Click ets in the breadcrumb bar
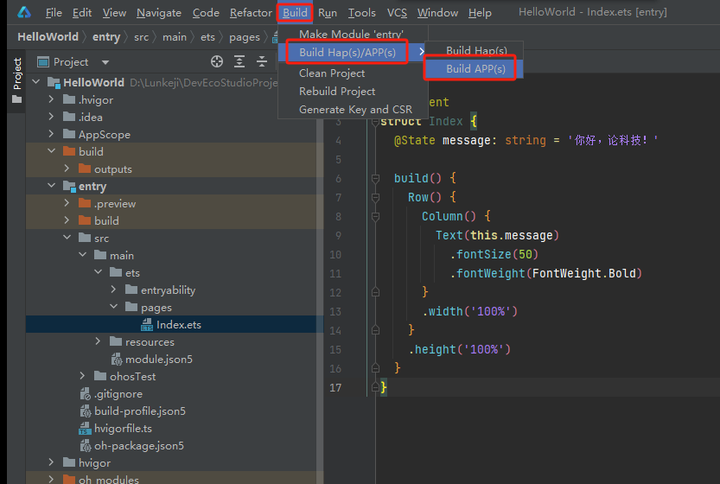This screenshot has height=484, width=720. pyautogui.click(x=208, y=37)
